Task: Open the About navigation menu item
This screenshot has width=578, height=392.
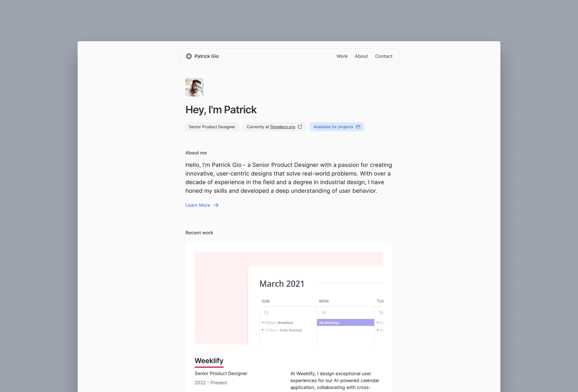Action: 361,56
